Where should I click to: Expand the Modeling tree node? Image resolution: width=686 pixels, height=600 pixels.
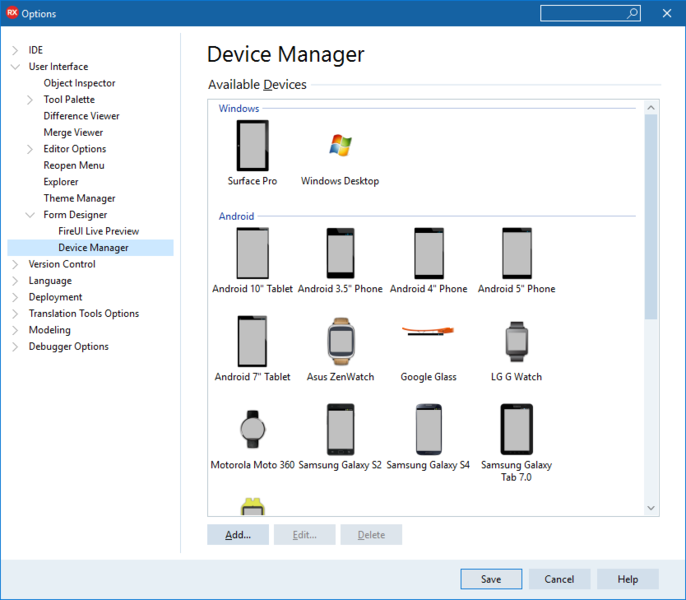[15, 330]
